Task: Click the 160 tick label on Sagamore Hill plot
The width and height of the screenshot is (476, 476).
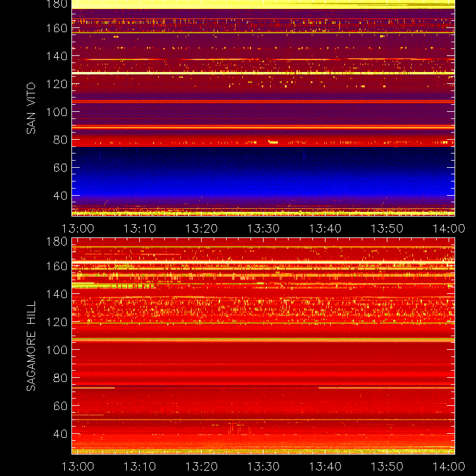Action: (x=57, y=266)
